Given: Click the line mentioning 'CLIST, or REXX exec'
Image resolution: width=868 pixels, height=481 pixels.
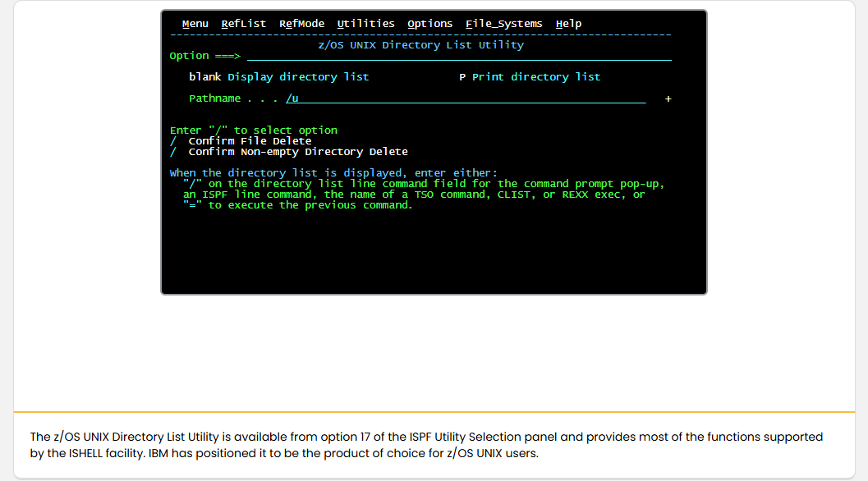Looking at the screenshot, I should point(414,195).
